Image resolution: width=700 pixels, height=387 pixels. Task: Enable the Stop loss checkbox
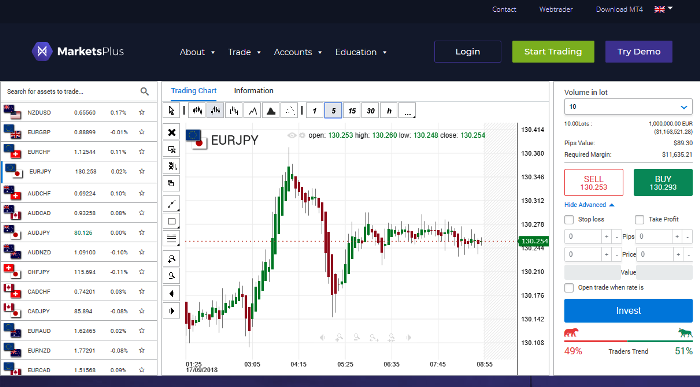pos(569,220)
